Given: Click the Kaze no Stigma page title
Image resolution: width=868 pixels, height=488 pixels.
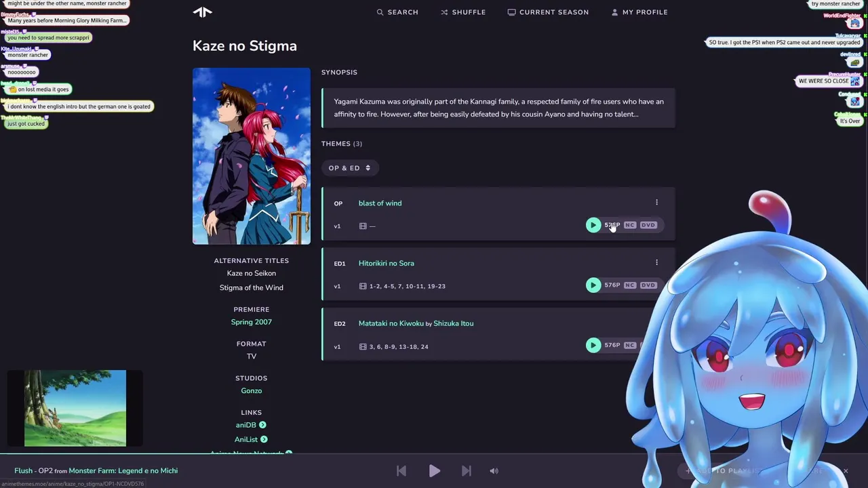Looking at the screenshot, I should click(x=245, y=46).
